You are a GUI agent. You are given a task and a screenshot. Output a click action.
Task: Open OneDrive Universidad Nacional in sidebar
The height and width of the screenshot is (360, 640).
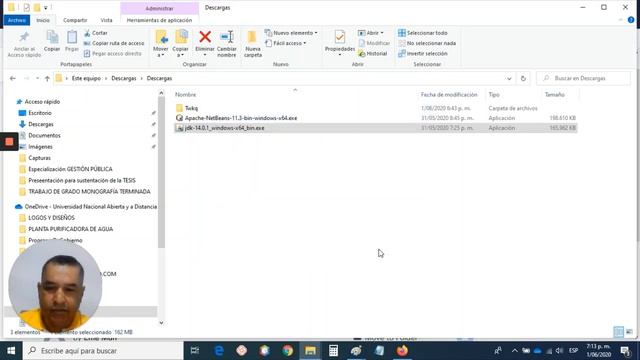[90, 207]
